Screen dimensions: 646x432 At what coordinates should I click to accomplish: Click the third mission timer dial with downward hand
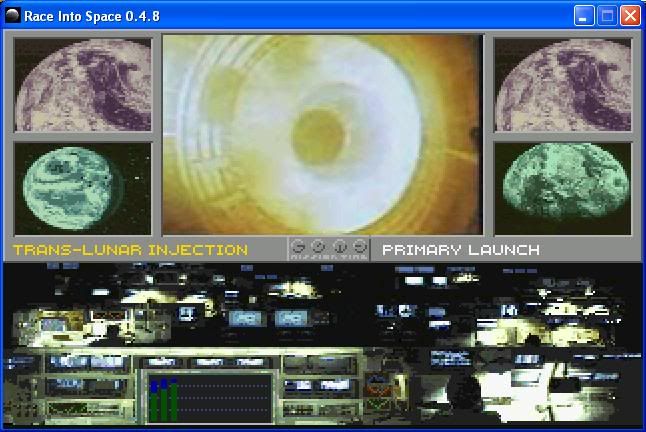coord(340,246)
